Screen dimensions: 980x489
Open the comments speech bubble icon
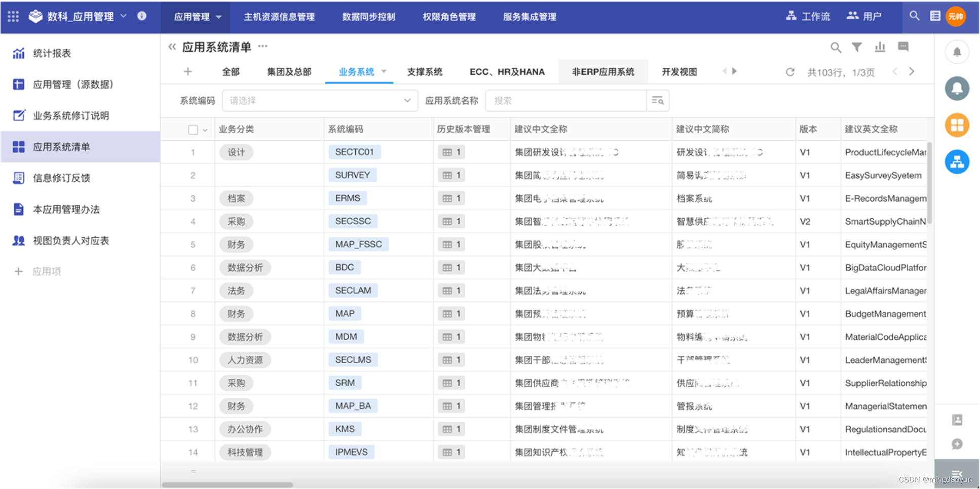(903, 47)
